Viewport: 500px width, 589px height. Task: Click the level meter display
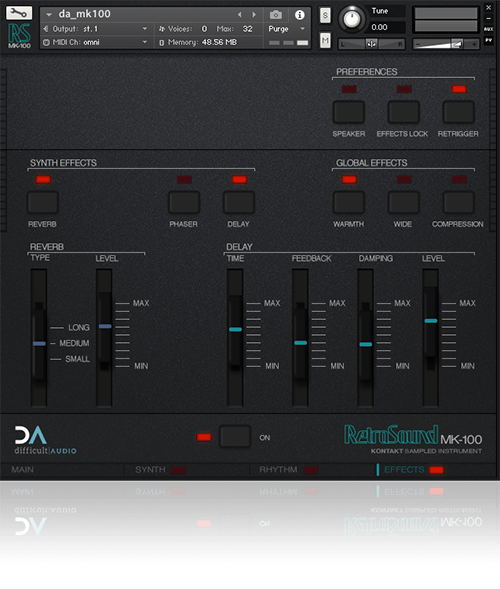tap(446, 20)
